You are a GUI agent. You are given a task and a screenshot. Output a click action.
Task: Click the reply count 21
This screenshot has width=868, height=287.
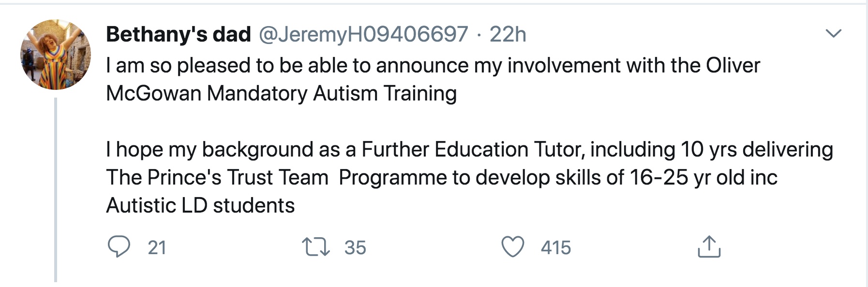tap(157, 248)
